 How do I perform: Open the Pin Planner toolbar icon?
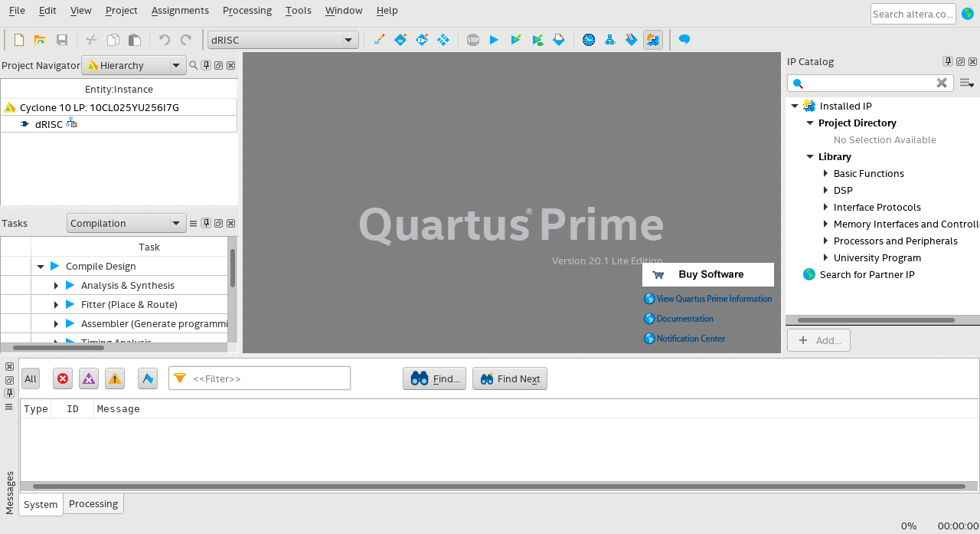tap(421, 40)
